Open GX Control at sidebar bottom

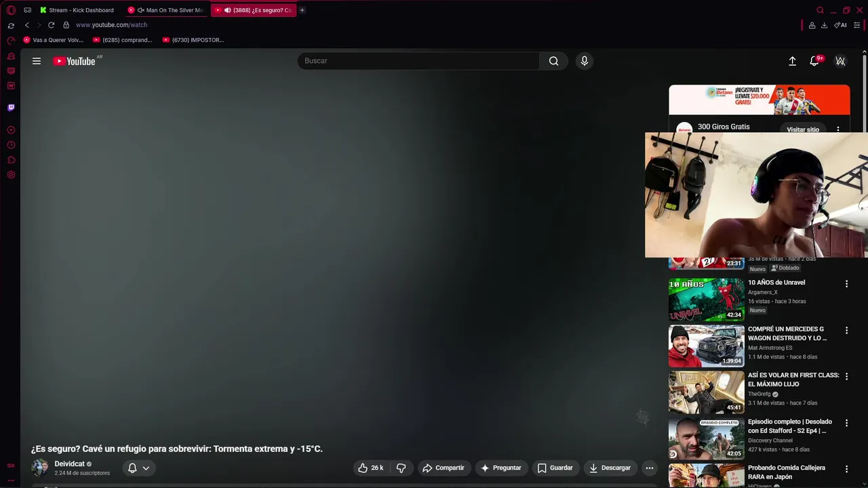coord(11,466)
